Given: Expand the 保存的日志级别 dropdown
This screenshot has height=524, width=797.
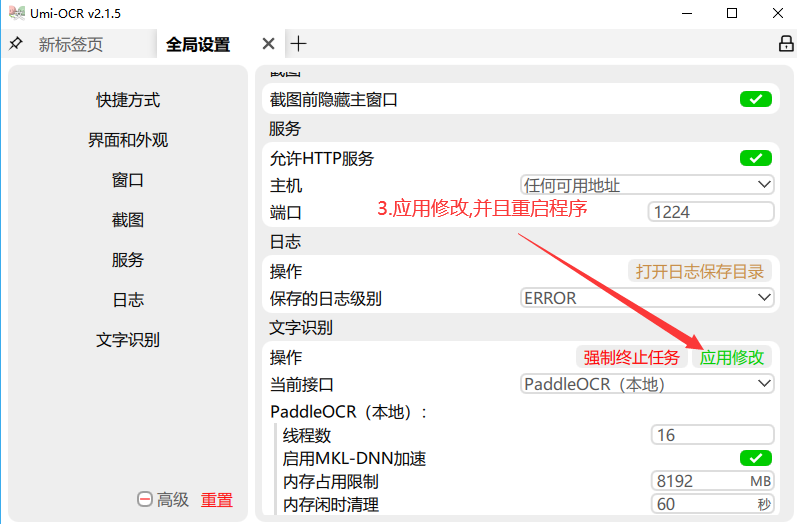Looking at the screenshot, I should pyautogui.click(x=647, y=298).
